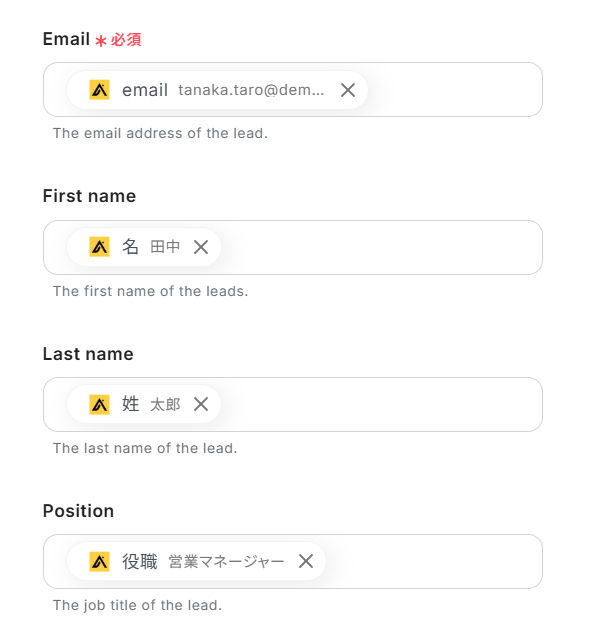Click the yellow app icon beside 名
The height and width of the screenshot is (638, 591).
click(99, 247)
